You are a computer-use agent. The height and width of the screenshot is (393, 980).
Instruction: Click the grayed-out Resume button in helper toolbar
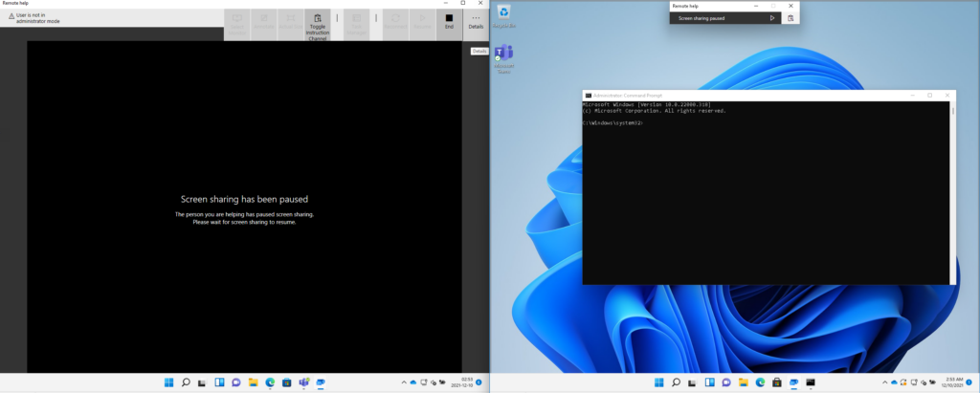[422, 25]
